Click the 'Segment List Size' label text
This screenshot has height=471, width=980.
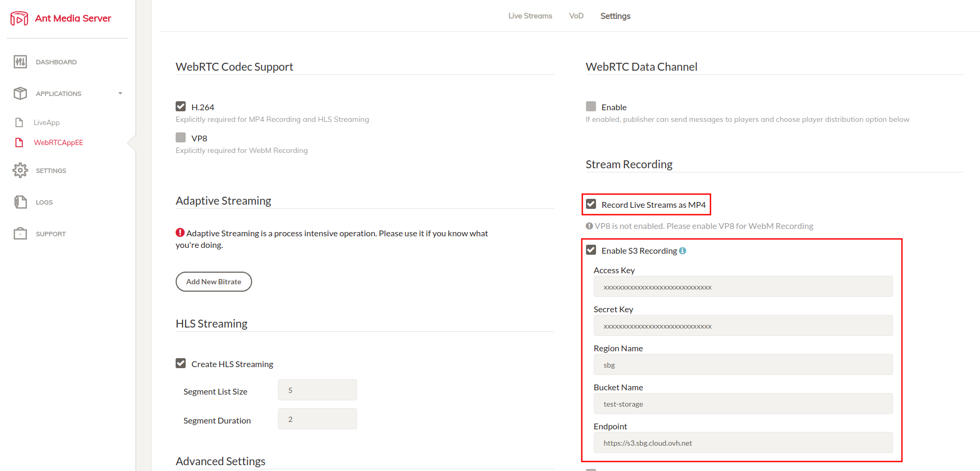pos(215,391)
